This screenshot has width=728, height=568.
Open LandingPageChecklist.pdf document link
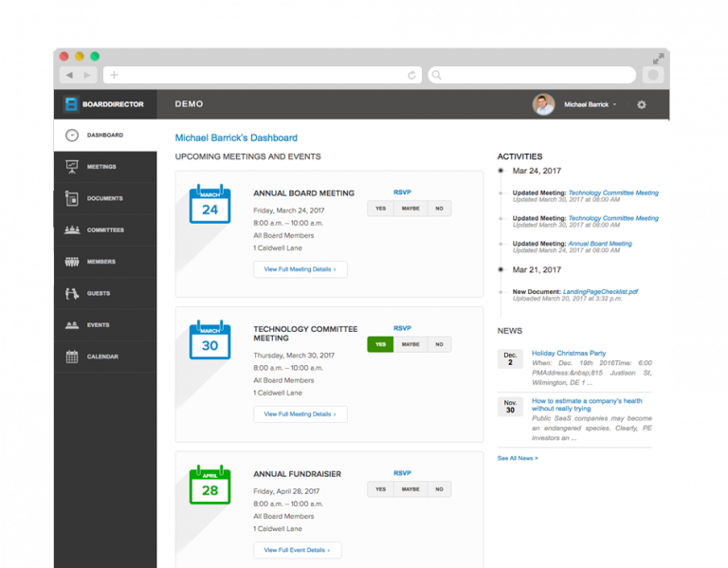[x=601, y=292]
